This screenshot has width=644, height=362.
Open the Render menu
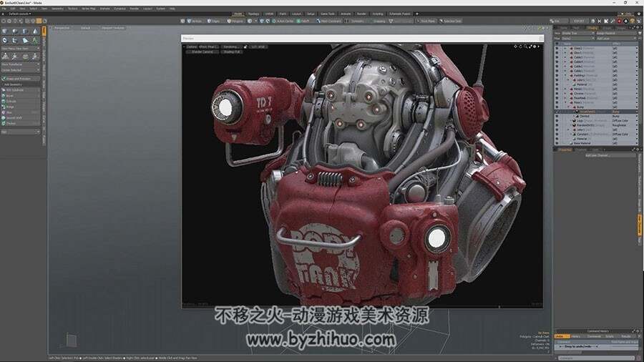point(135,8)
